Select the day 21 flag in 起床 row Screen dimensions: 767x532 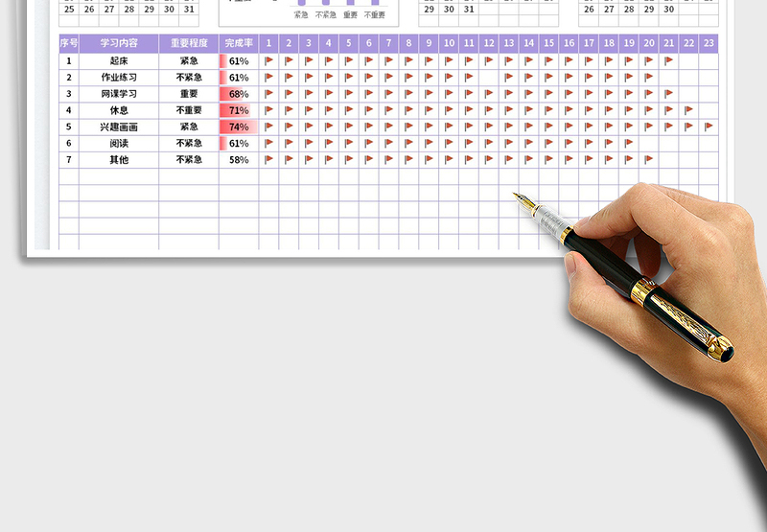(668, 60)
